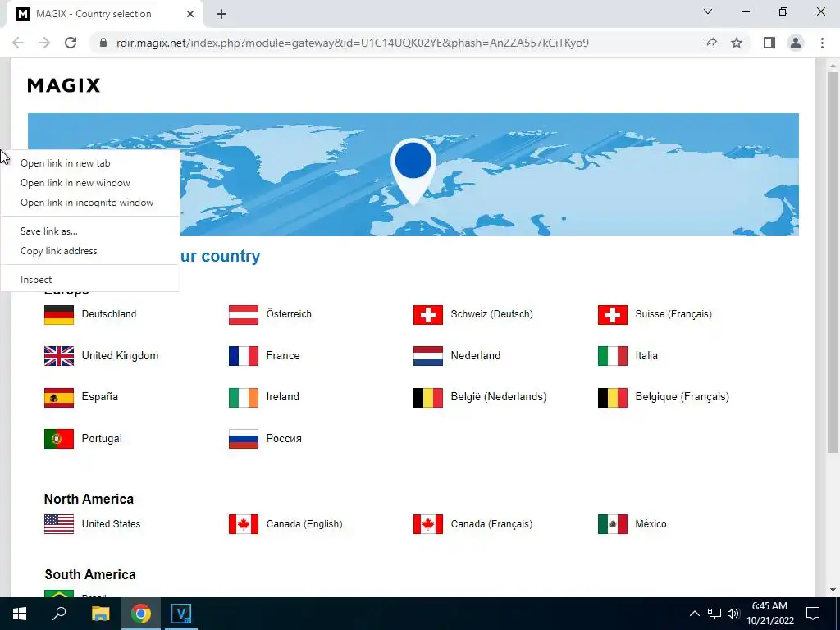Open a new browser tab
Image resolution: width=840 pixels, height=630 pixels.
[x=221, y=14]
